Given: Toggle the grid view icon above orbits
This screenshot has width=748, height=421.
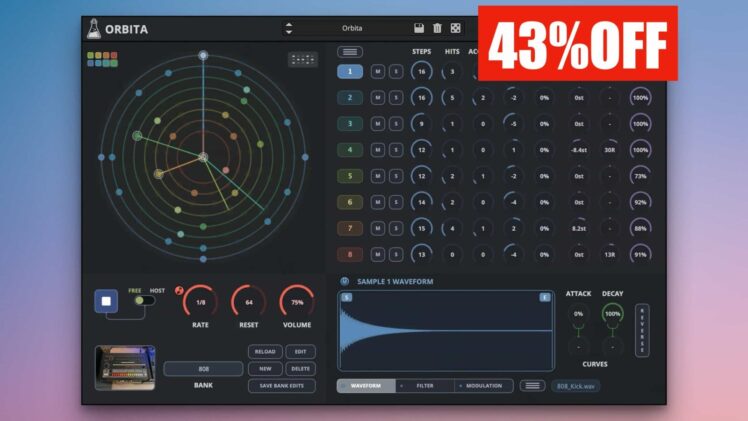Looking at the screenshot, I should [303, 59].
